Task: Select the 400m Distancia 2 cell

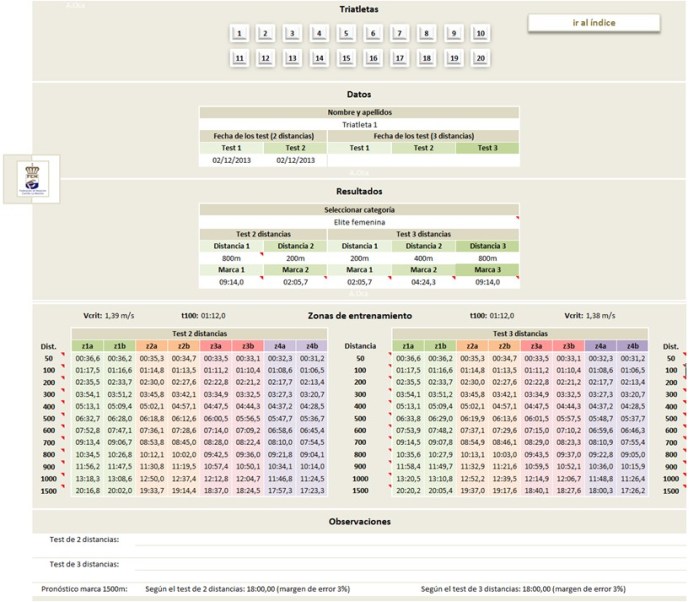Action: coord(422,257)
